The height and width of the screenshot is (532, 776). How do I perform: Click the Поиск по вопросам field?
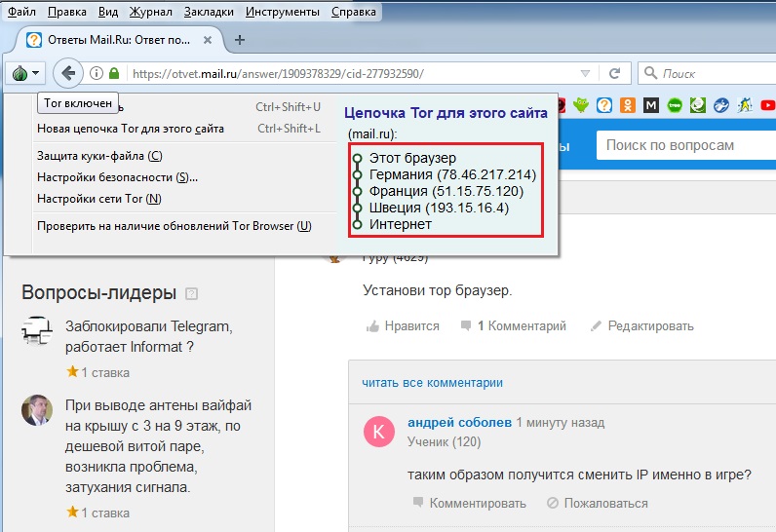tap(682, 145)
